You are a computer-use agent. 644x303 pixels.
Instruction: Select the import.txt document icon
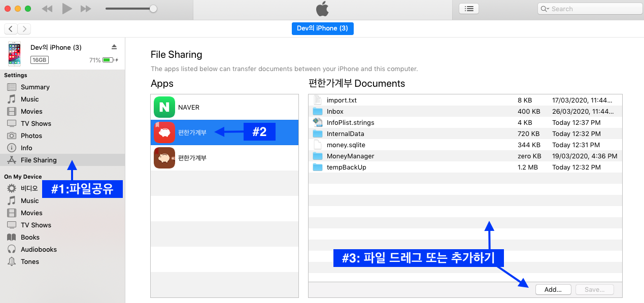[318, 100]
